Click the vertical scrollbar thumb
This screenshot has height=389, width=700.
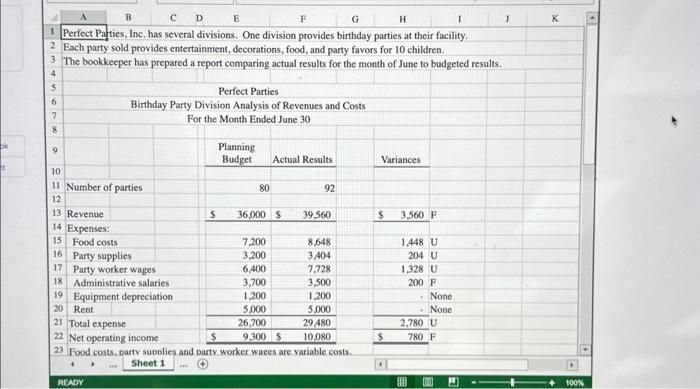590,94
